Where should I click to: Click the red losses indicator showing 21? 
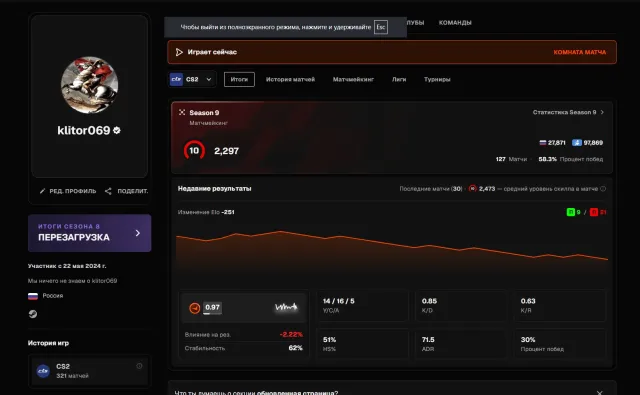598,212
